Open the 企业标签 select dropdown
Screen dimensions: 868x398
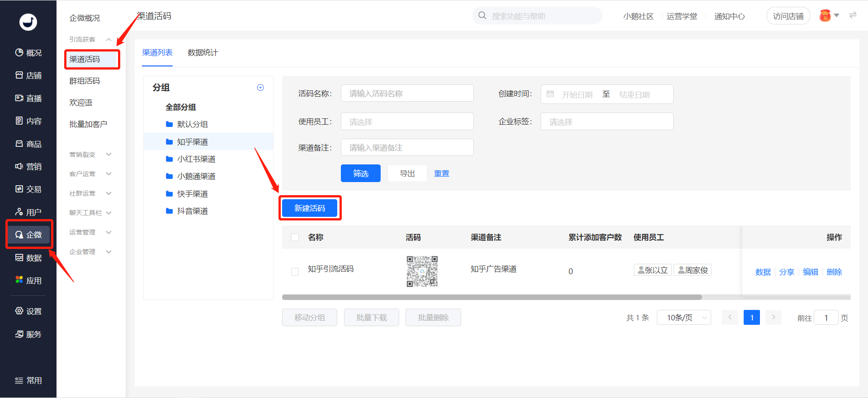pyautogui.click(x=607, y=122)
